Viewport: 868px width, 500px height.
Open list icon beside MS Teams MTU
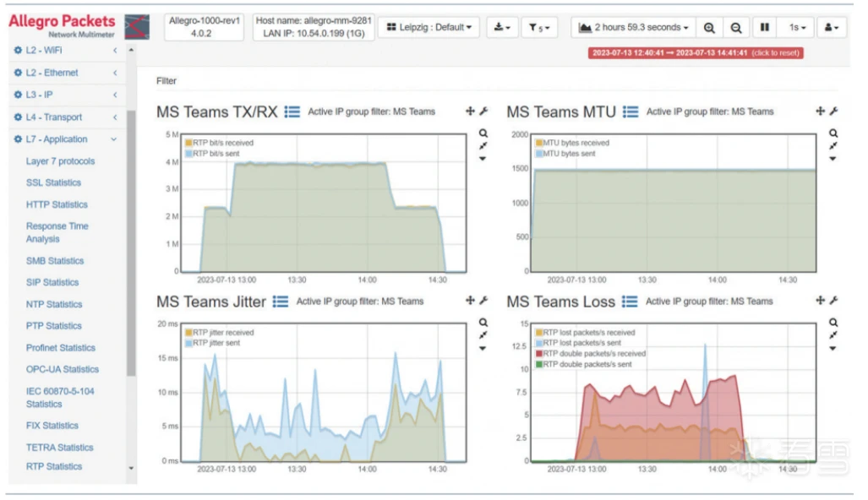(x=630, y=111)
